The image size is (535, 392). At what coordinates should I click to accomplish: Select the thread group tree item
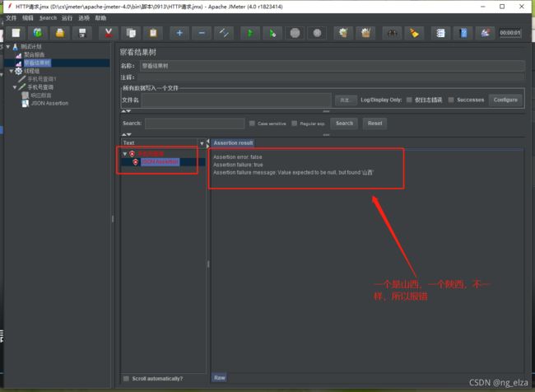point(31,71)
